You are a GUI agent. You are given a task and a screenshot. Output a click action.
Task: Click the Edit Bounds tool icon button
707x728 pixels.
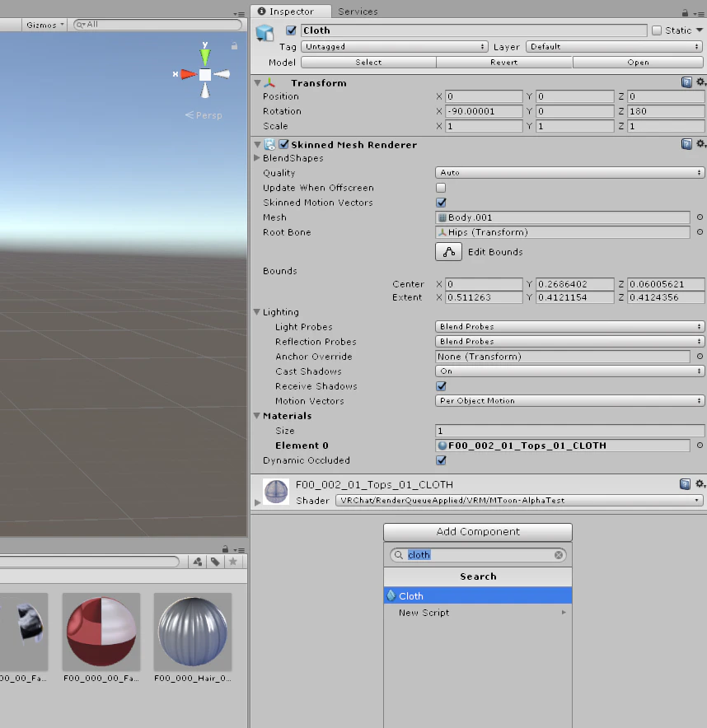click(448, 252)
